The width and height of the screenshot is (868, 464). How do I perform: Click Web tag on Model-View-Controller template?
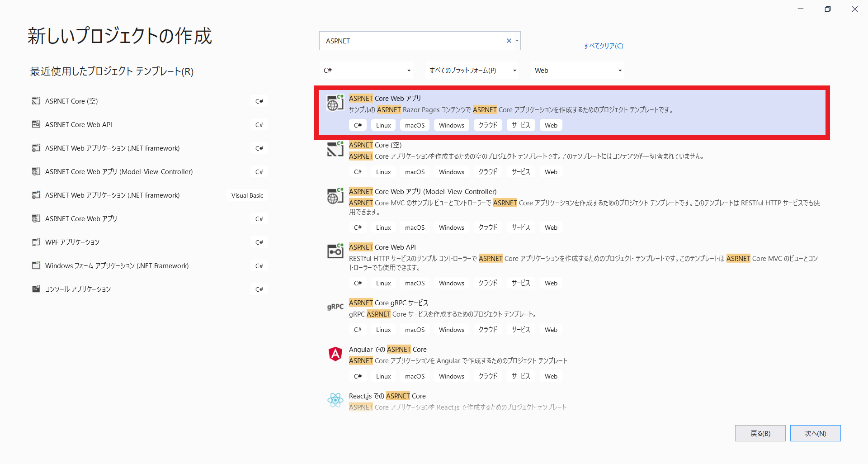pyautogui.click(x=551, y=227)
